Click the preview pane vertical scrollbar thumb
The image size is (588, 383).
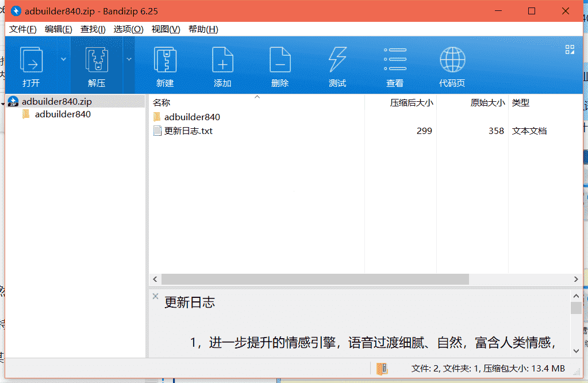pyautogui.click(x=576, y=308)
